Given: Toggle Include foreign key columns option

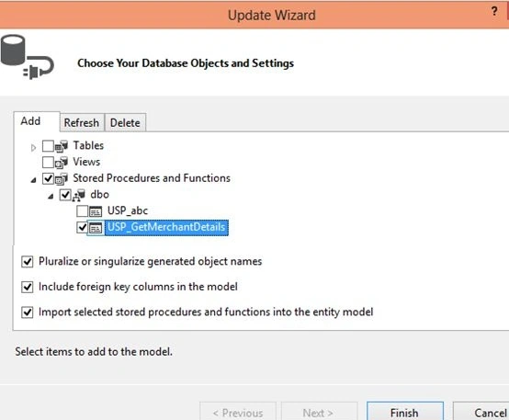Looking at the screenshot, I should [28, 287].
